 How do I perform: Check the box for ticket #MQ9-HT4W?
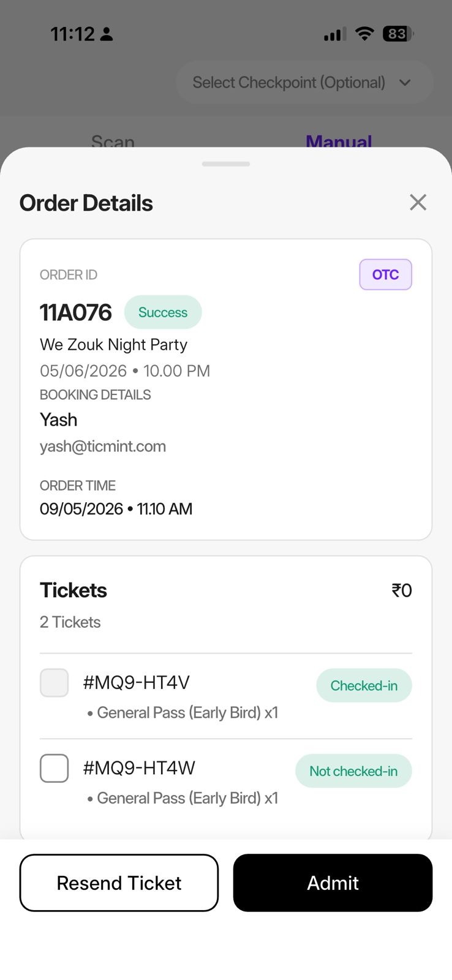(x=55, y=768)
